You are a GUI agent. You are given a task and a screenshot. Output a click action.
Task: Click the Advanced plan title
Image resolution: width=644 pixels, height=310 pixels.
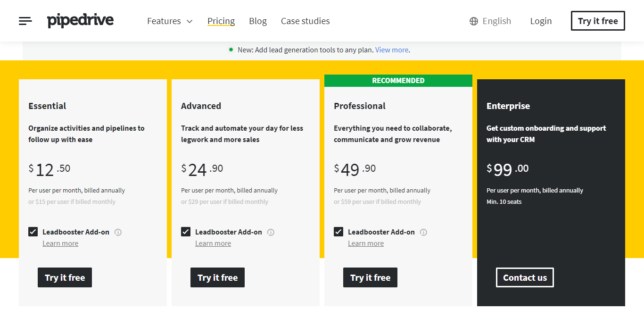pyautogui.click(x=201, y=106)
